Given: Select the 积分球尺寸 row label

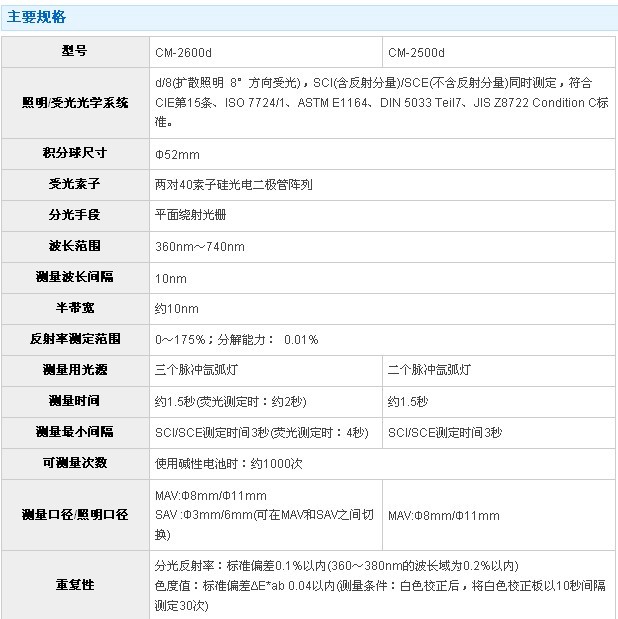Looking at the screenshot, I should point(75,154).
